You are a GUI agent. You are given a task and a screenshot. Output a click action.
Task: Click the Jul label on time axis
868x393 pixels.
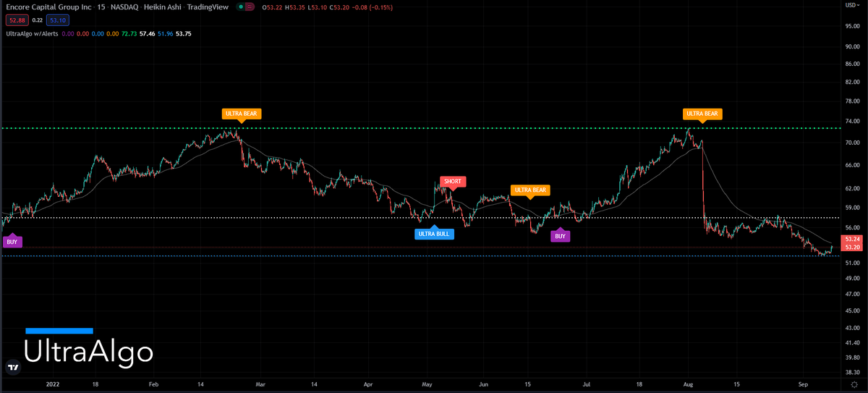point(587,385)
